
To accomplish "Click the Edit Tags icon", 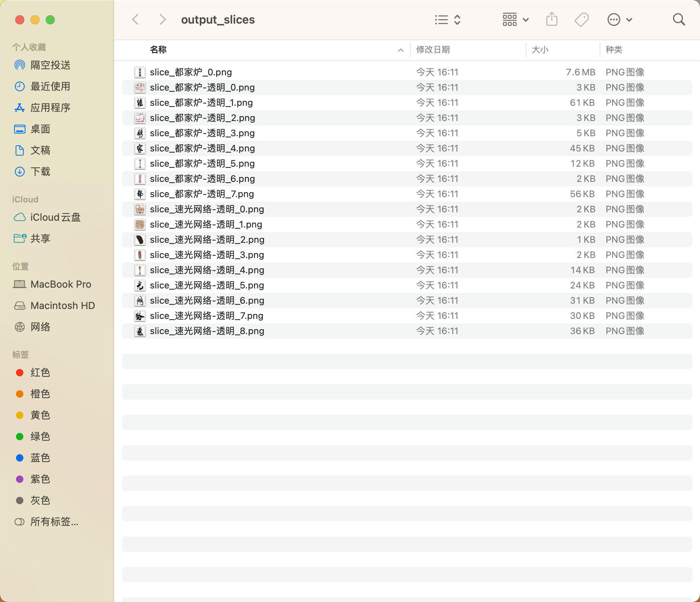I will [582, 20].
